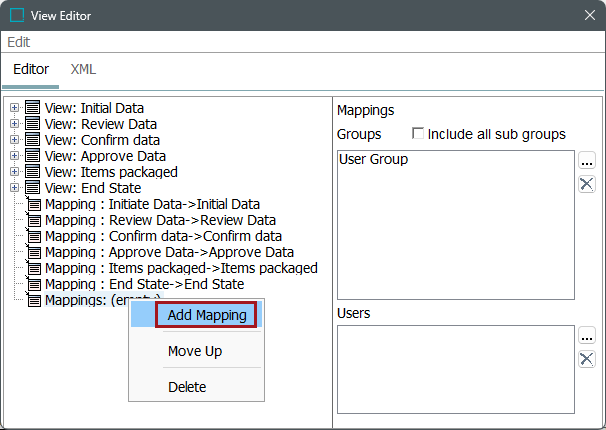The height and width of the screenshot is (430, 606).
Task: Enable Include all sub groups checkbox
Action: tap(419, 134)
